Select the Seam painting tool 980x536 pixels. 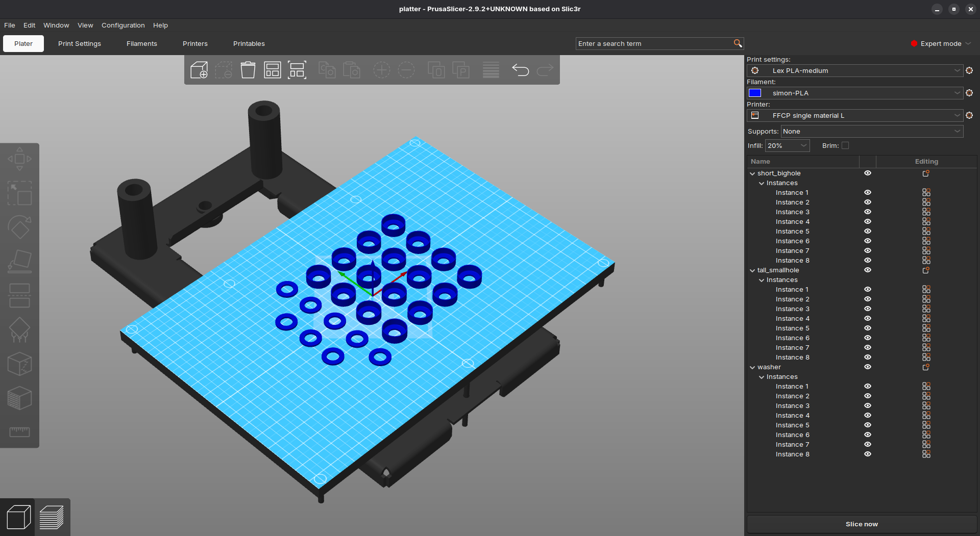point(19,364)
